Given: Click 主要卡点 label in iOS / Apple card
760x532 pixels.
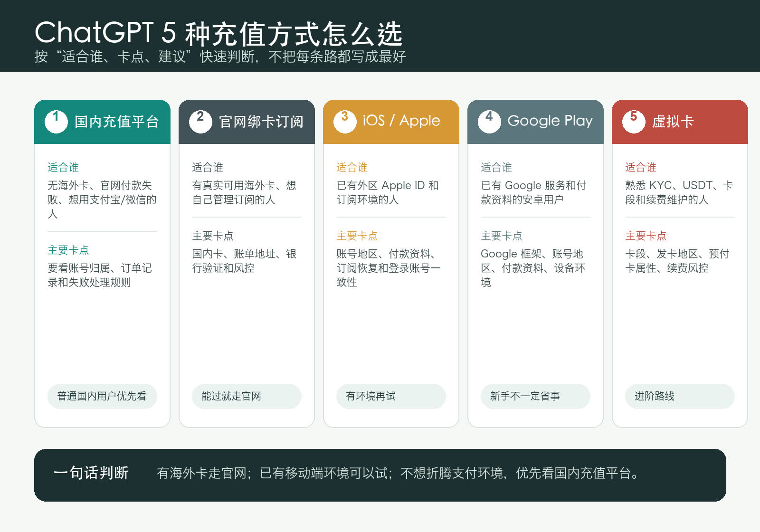Looking at the screenshot, I should tap(357, 236).
